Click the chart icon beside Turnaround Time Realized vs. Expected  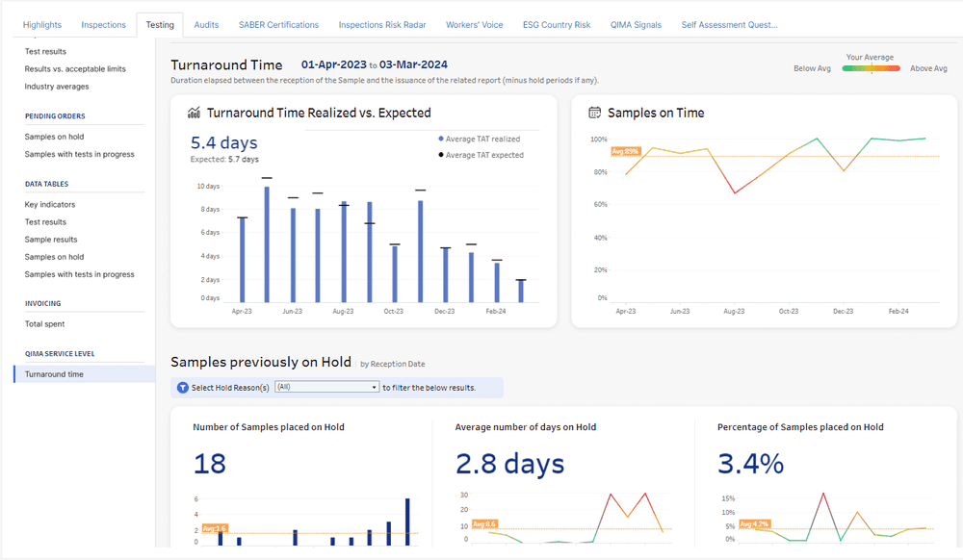point(194,112)
